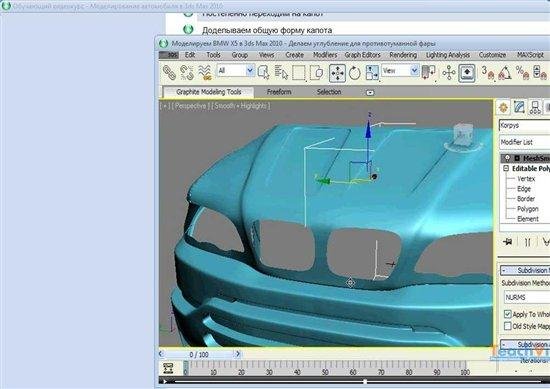The width and height of the screenshot is (550, 389).
Task: Step to the next frame with the slider right arrow
Action: [x=237, y=354]
